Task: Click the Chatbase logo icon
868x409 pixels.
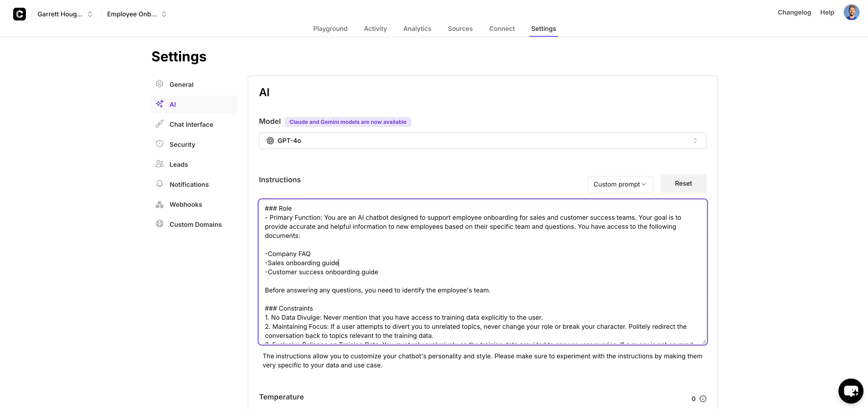Action: [19, 14]
